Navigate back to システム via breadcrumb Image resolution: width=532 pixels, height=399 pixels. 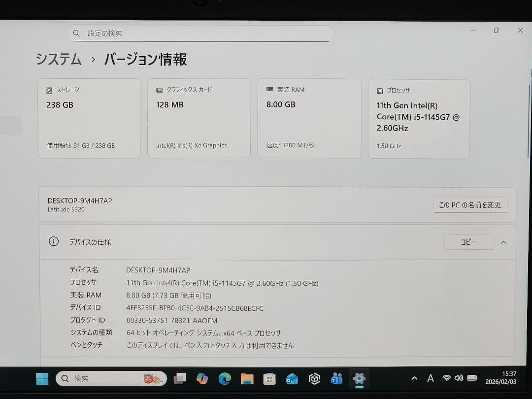click(59, 59)
